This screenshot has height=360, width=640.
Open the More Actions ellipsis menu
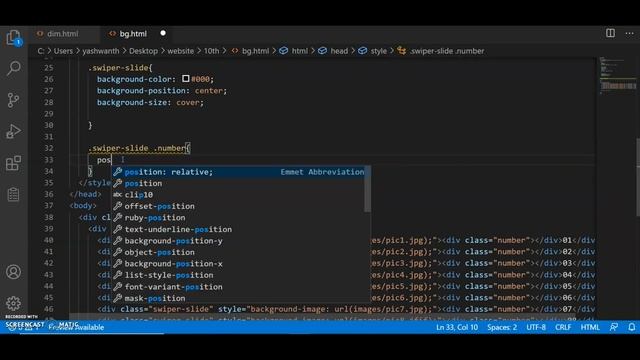[x=629, y=33]
